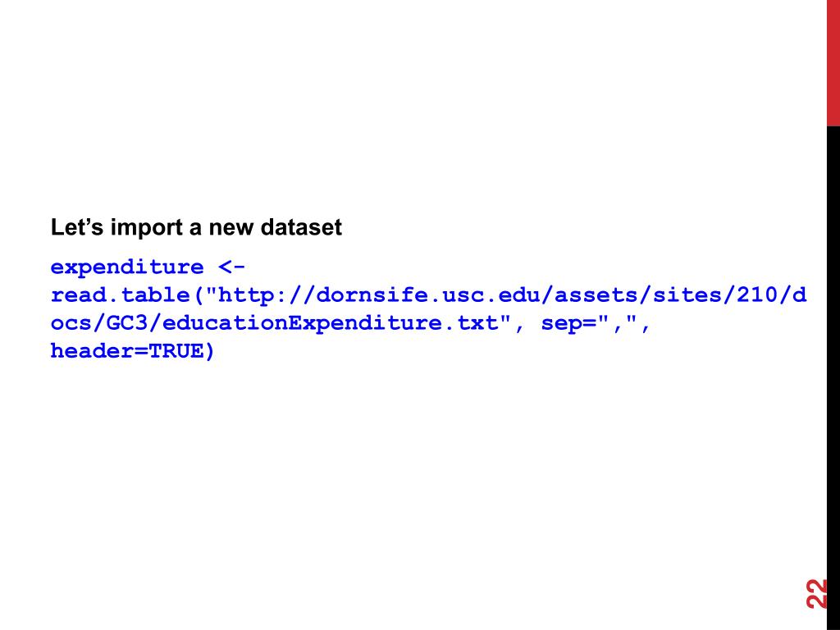Click the header=TRUE argument

(133, 351)
